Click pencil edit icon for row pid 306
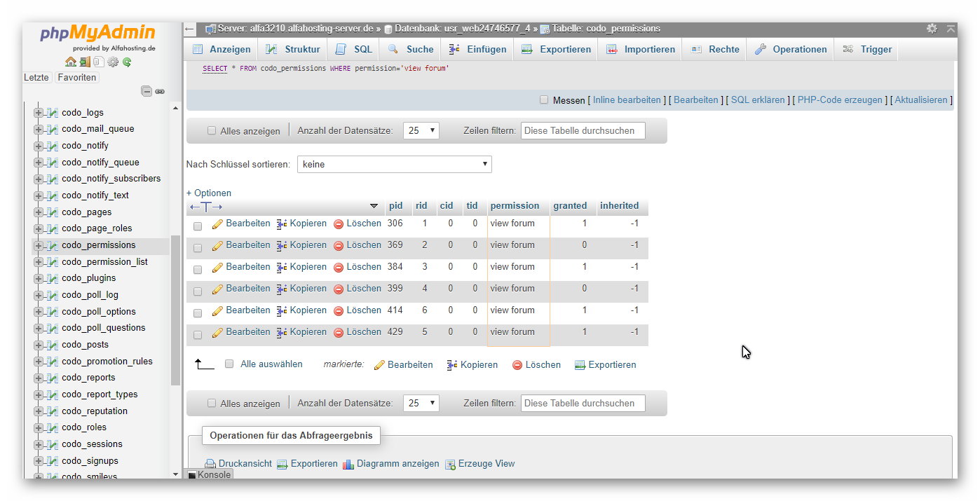The height and width of the screenshot is (501, 980). coord(217,224)
